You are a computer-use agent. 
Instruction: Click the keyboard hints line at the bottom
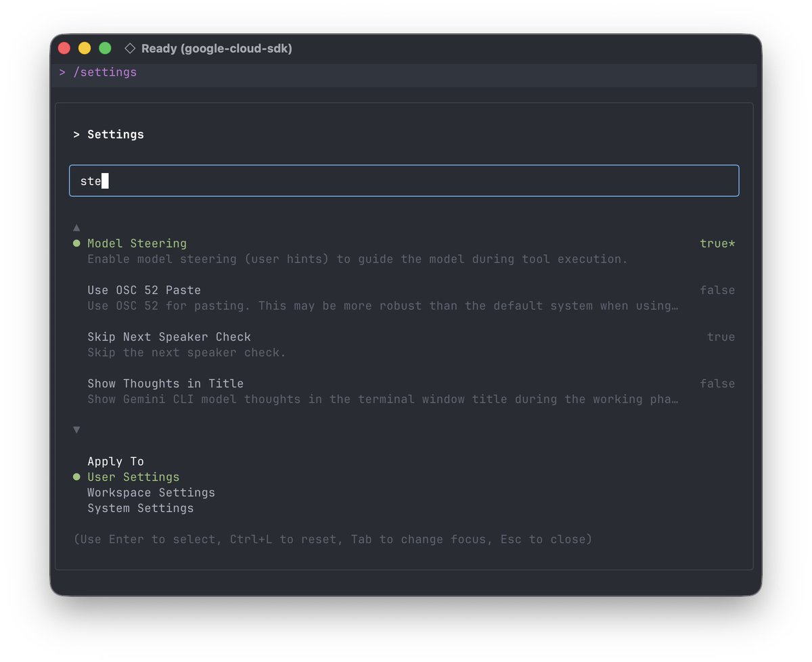(x=332, y=539)
